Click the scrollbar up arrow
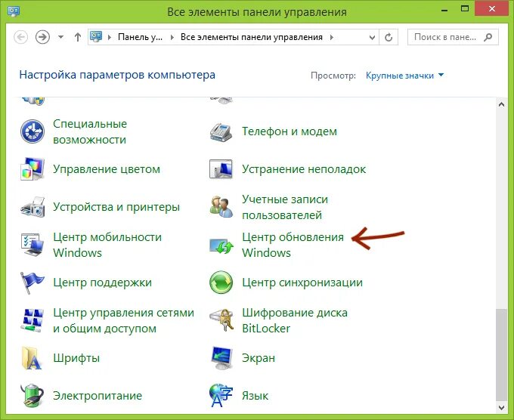The height and width of the screenshot is (420, 514). coord(501,104)
